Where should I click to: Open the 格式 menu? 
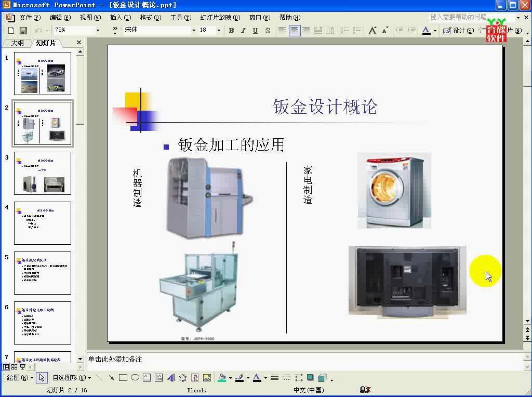point(151,18)
